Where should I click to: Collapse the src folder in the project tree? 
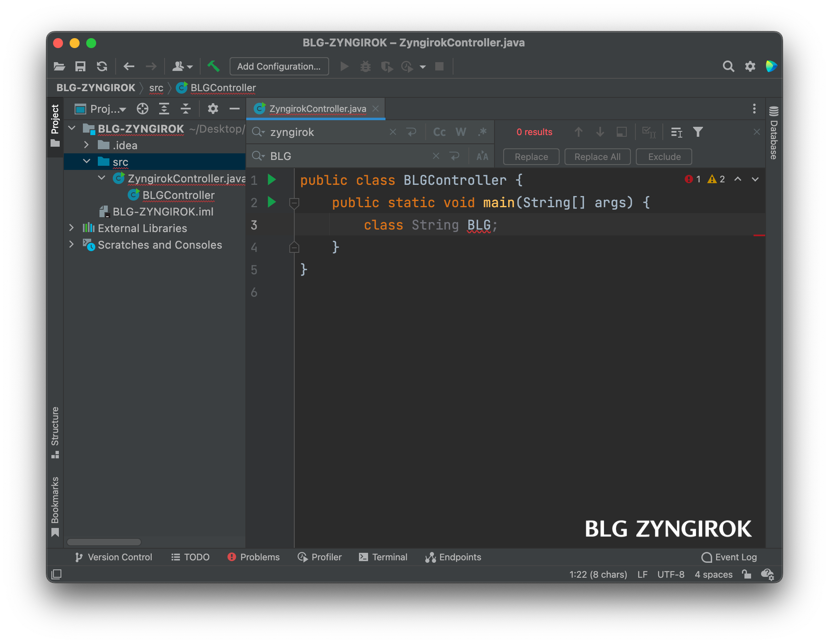[x=87, y=162]
